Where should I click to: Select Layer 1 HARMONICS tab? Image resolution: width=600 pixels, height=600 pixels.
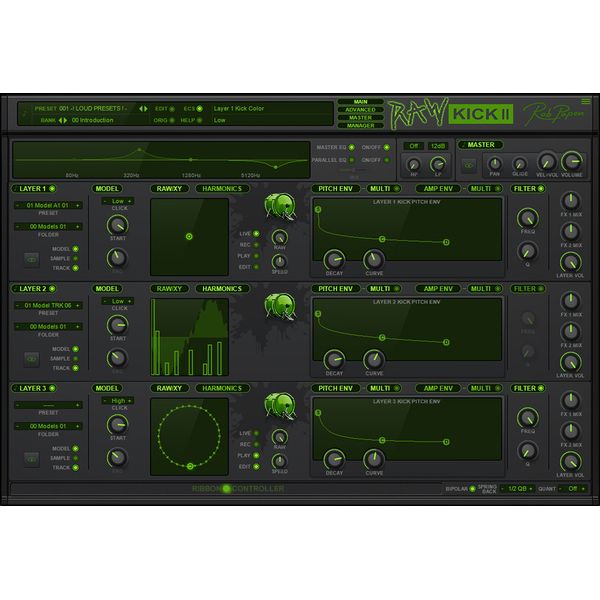tap(222, 189)
